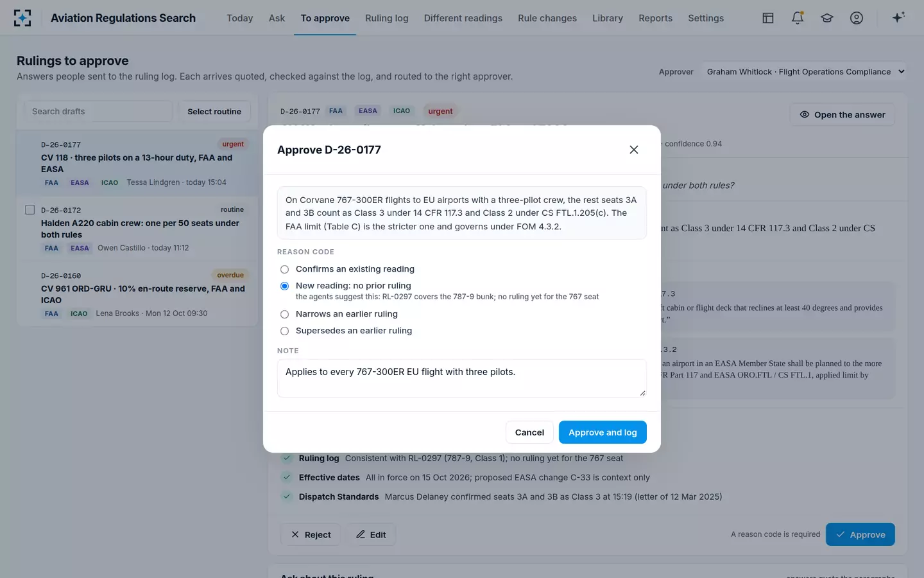Click the X icon on Reject button
The width and height of the screenshot is (924, 578).
coord(295,534)
